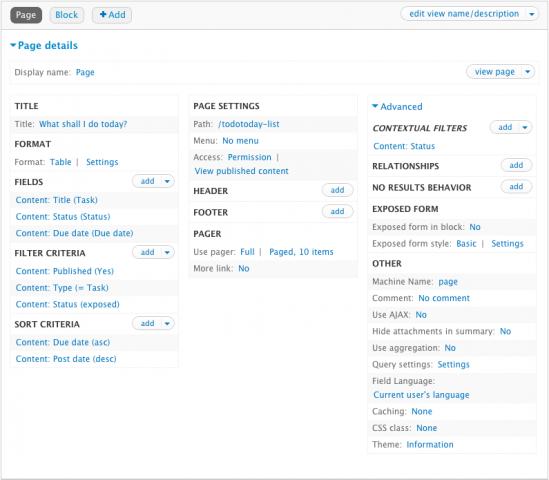
Task: Change pager type Full
Action: pos(247,252)
